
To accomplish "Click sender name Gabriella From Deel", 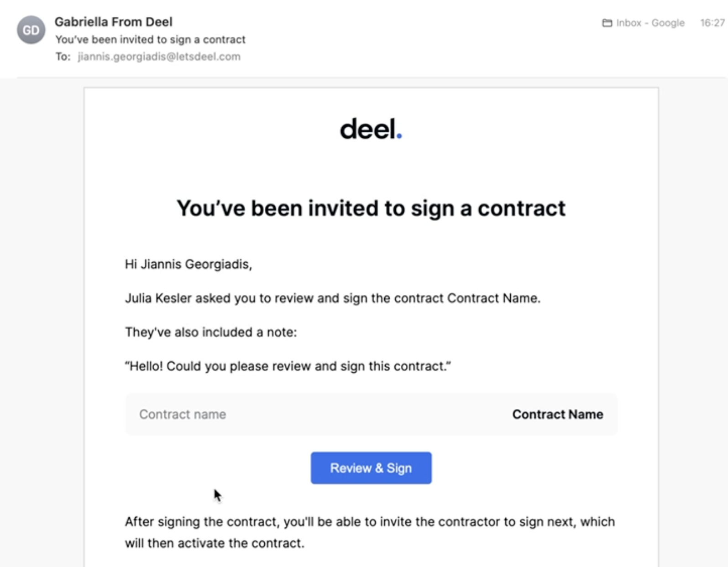I will tap(114, 22).
